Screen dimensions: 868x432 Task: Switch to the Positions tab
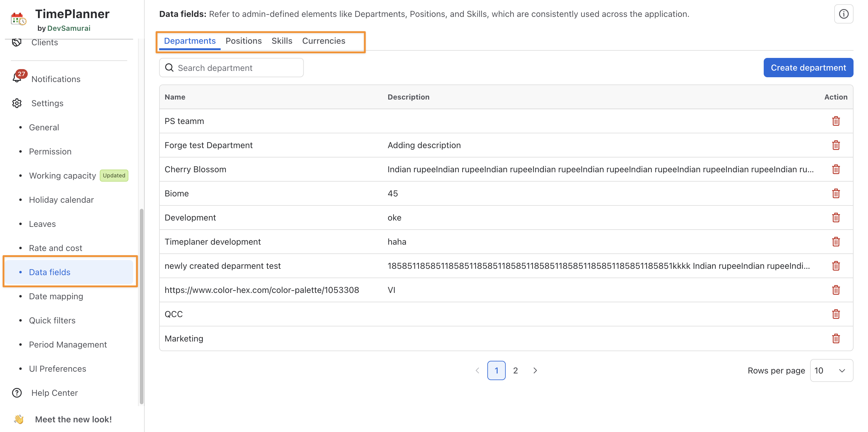tap(244, 41)
